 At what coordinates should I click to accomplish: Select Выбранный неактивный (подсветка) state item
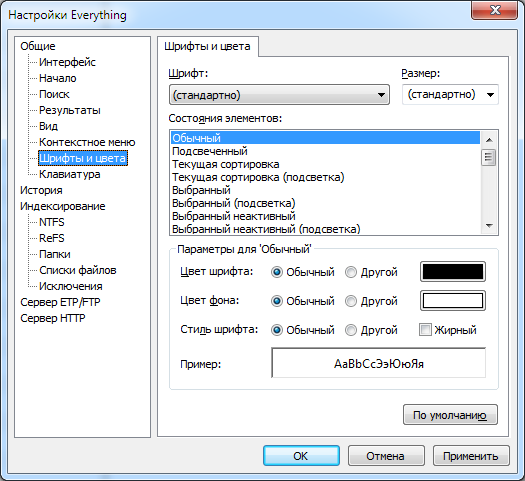click(x=325, y=229)
